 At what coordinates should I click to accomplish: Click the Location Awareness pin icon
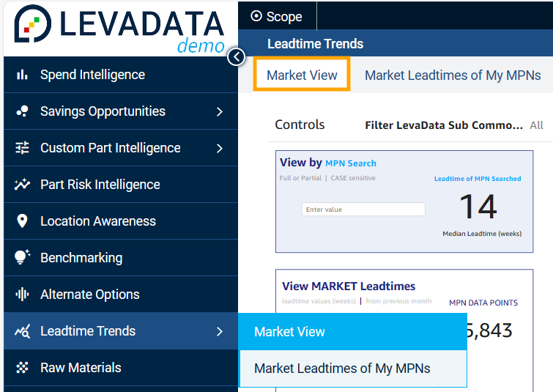coord(22,221)
